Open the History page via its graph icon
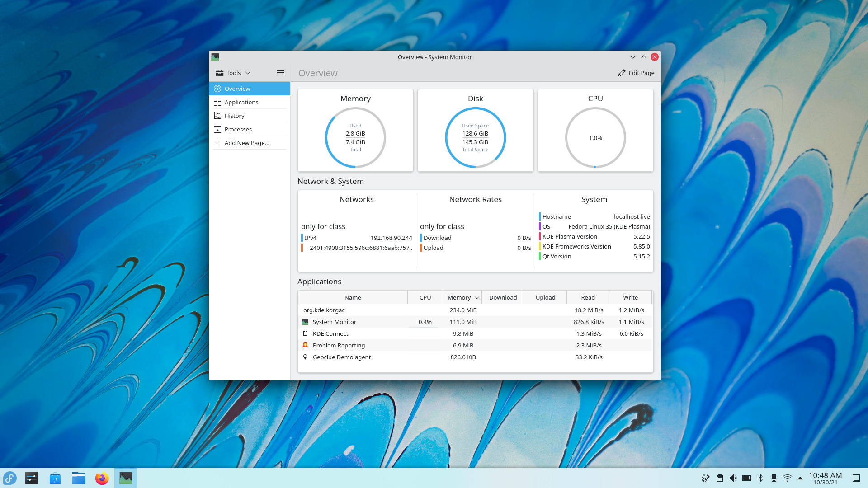This screenshot has height=488, width=868. 217,116
